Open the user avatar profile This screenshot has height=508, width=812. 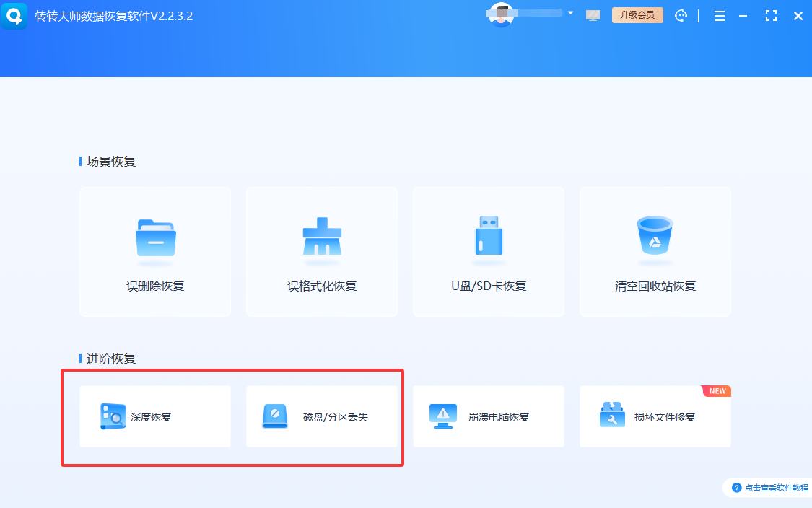click(x=502, y=14)
